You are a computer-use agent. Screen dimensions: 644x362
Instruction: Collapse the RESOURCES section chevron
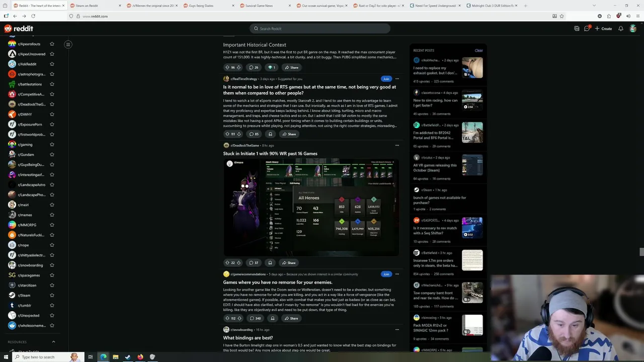(x=53, y=342)
